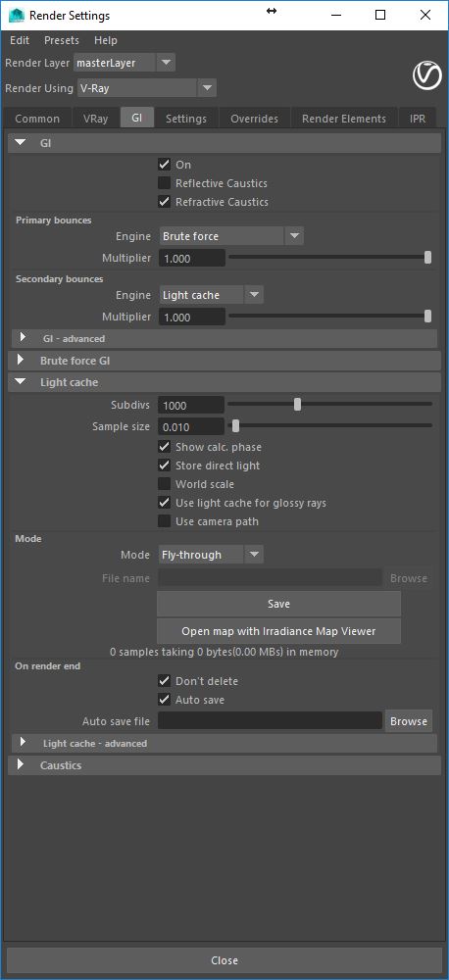Enable Use camera path checkbox

point(165,521)
